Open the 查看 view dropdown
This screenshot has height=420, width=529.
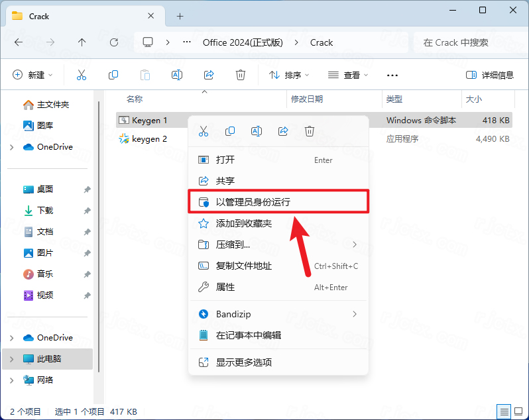pyautogui.click(x=349, y=75)
